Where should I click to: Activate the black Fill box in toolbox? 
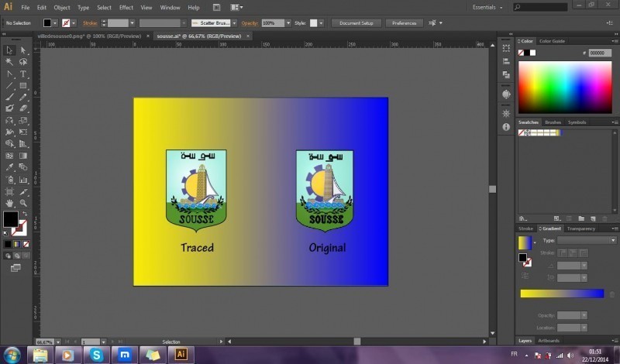[11, 219]
